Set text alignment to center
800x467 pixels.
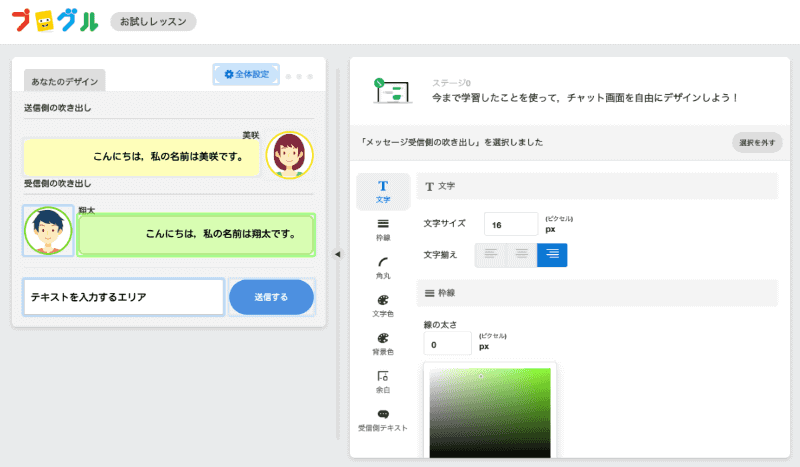pos(521,255)
